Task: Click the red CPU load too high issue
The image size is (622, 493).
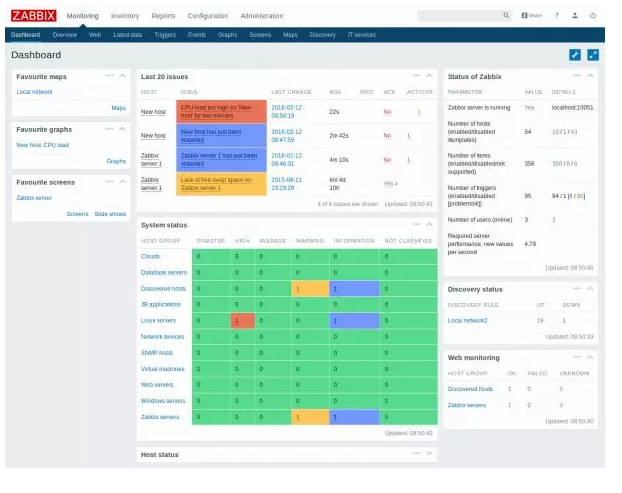Action: coord(221,111)
